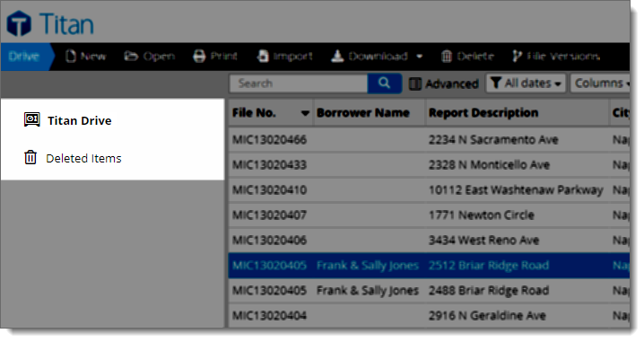The image size is (644, 342).
Task: Choose Import in the toolbar
Action: coord(292,56)
